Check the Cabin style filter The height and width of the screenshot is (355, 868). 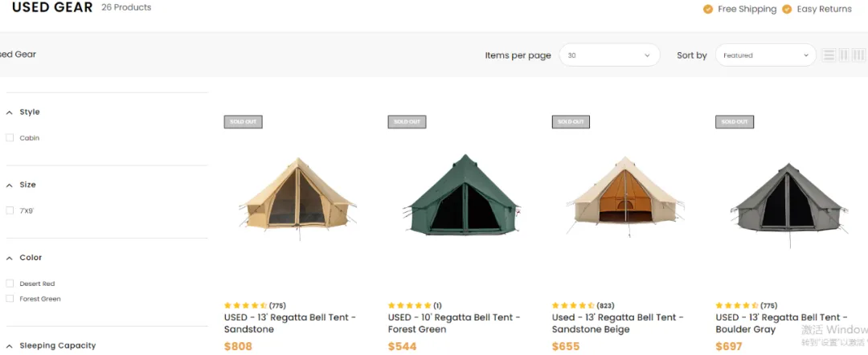[x=10, y=138]
